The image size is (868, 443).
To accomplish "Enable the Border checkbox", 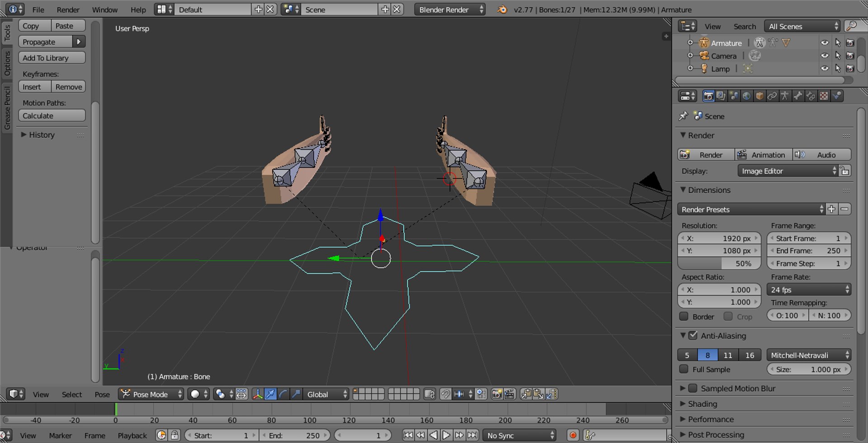I will pos(684,317).
